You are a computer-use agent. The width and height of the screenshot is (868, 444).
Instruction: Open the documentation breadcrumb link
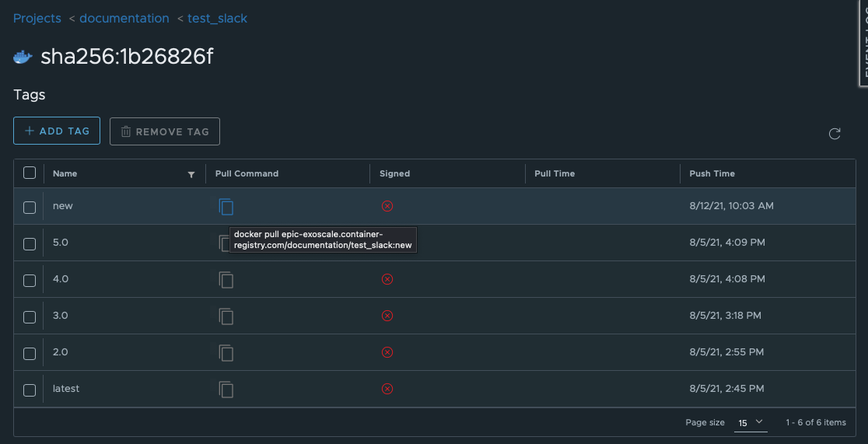pos(124,18)
